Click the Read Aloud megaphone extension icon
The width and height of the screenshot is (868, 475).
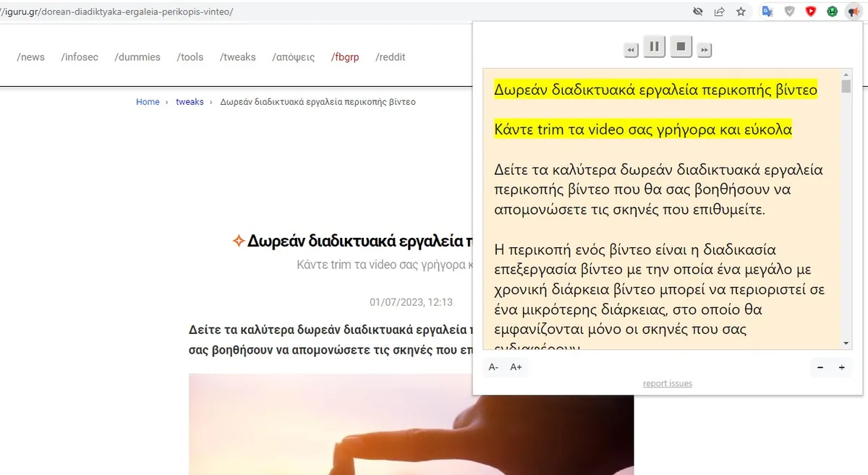854,12
